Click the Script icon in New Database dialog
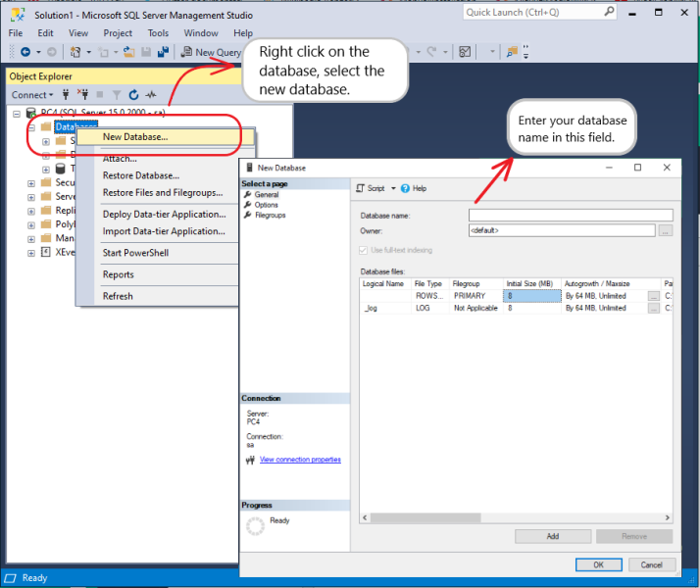Screen dimensions: 700x588 [x=360, y=188]
